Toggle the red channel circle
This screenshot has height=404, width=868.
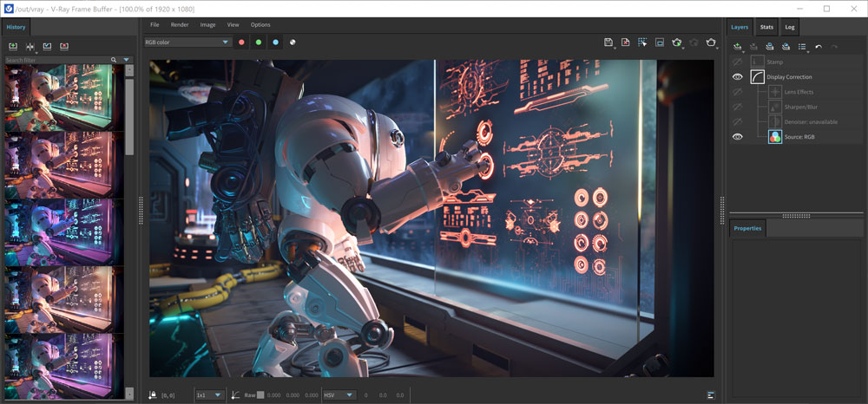point(241,42)
